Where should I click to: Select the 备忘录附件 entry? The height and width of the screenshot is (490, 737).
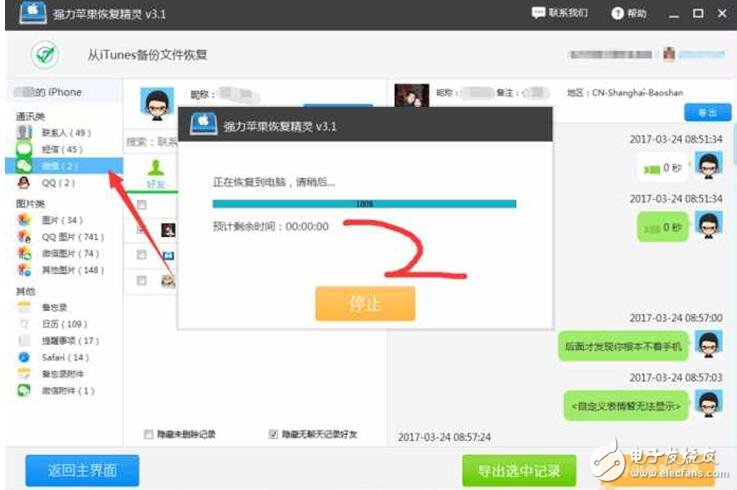63,374
